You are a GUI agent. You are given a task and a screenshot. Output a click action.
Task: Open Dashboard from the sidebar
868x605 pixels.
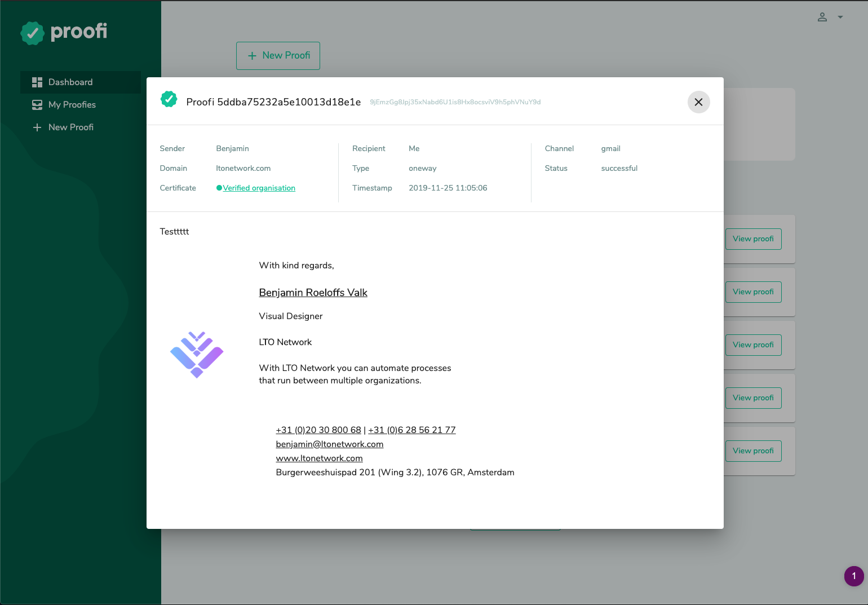pyautogui.click(x=81, y=82)
